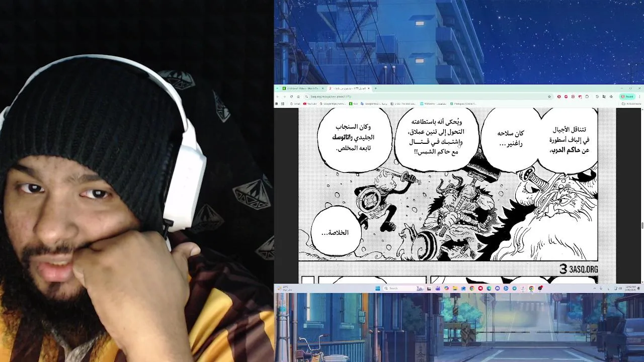Open a new browser tab
Viewport: 644px width, 362px height.
[x=375, y=88]
